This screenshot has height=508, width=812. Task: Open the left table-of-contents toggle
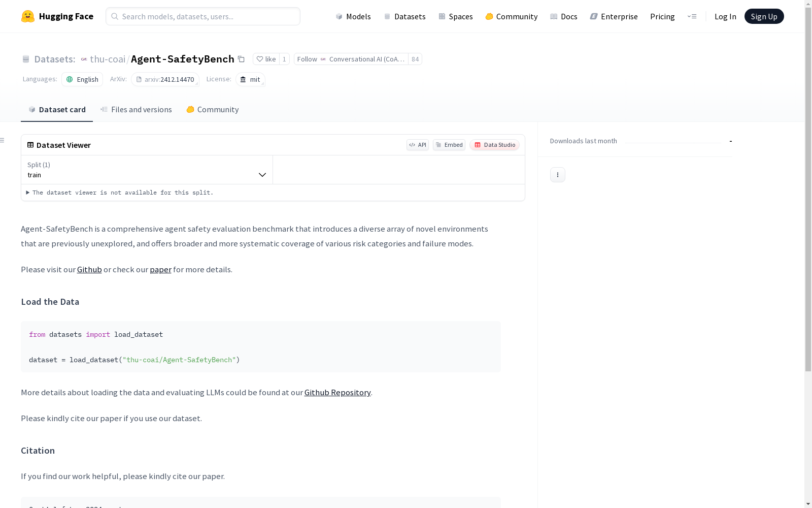[3, 140]
